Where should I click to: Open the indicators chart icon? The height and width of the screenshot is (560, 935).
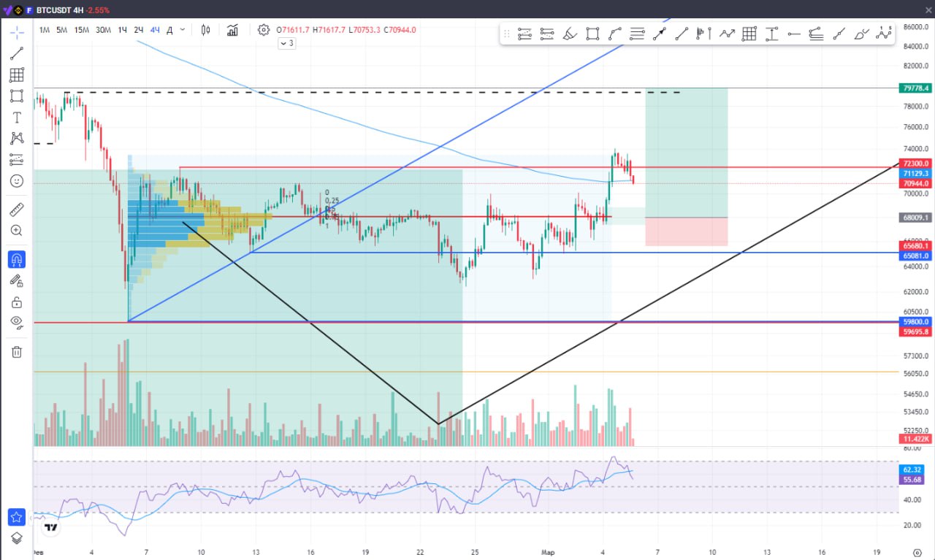coord(233,30)
